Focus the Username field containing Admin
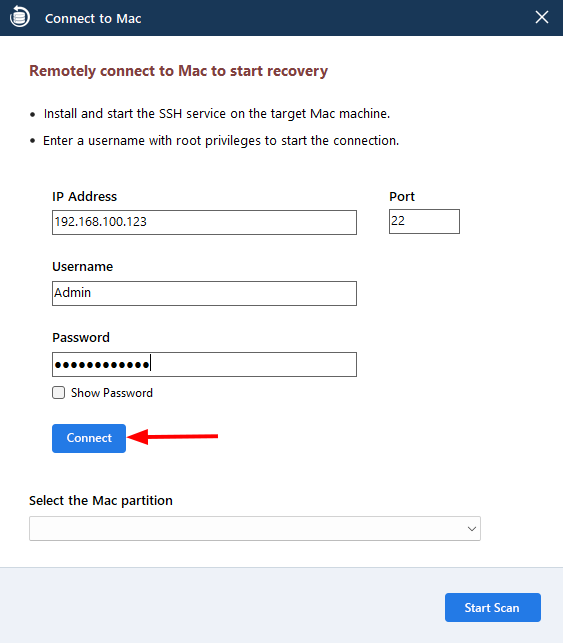The image size is (563, 643). [204, 293]
